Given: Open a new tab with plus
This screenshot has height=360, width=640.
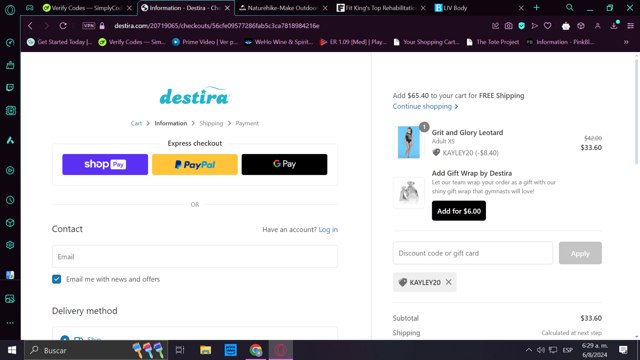Looking at the screenshot, I should [536, 7].
